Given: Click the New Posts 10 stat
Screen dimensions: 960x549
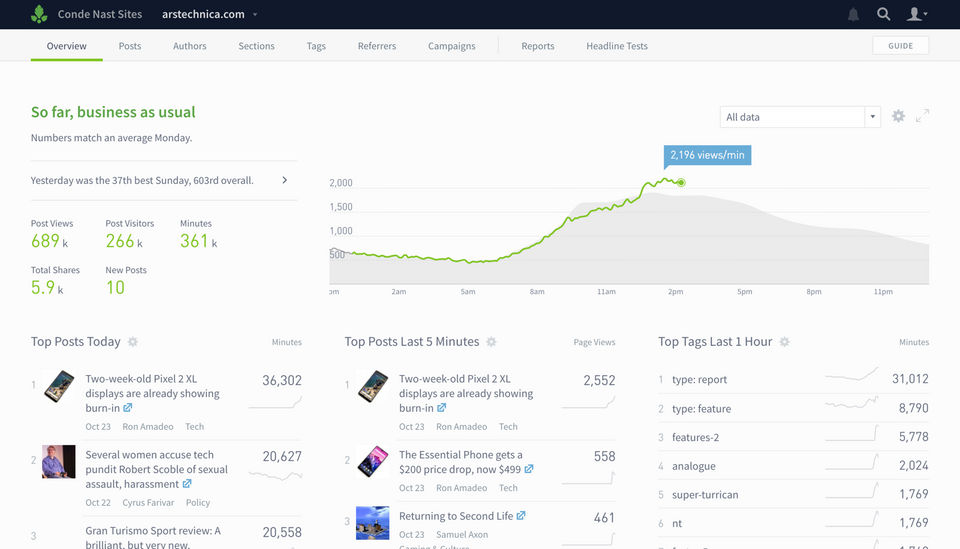Looking at the screenshot, I should tap(126, 280).
